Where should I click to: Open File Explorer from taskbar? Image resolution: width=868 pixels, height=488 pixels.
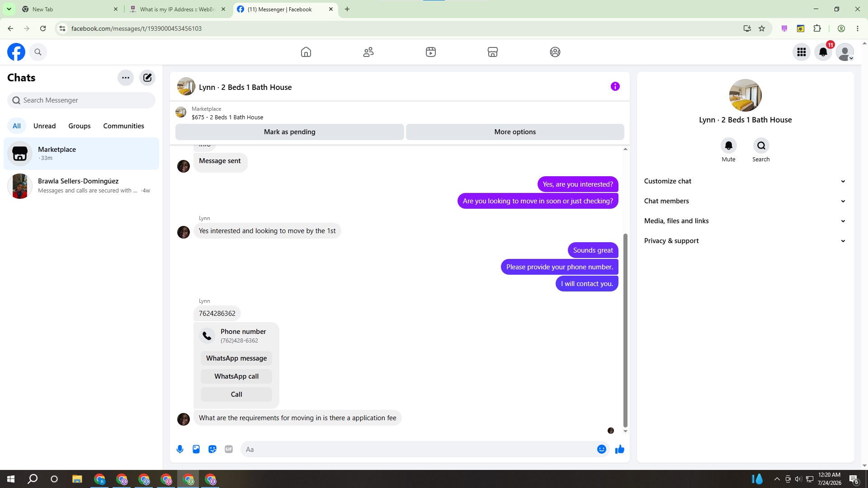click(x=77, y=479)
